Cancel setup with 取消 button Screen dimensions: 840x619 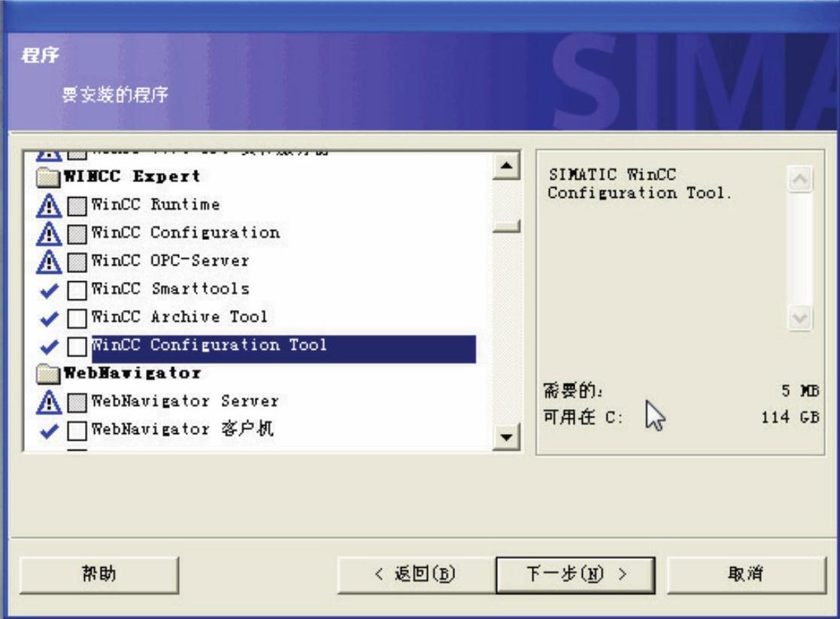point(746,575)
